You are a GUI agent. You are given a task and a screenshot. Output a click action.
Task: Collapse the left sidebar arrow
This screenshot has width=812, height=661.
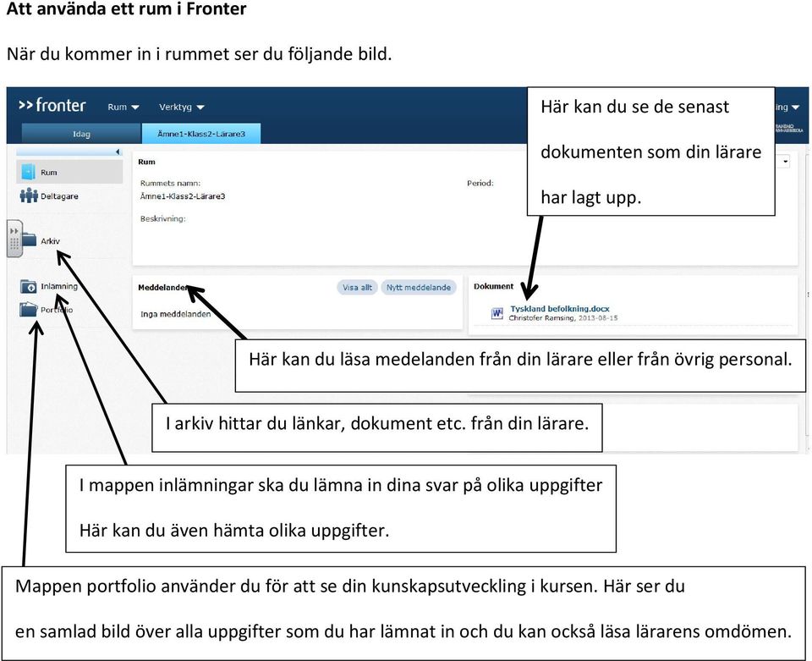tap(118, 151)
